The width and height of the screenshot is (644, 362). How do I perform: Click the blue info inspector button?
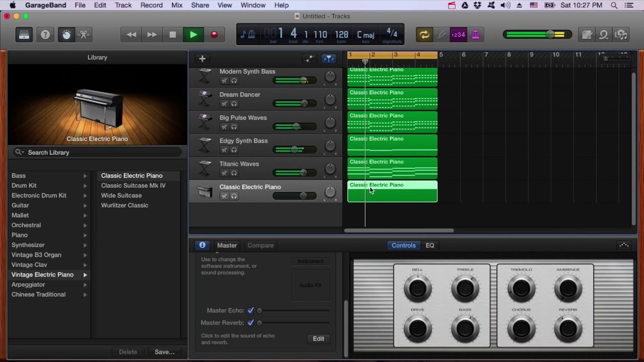202,245
